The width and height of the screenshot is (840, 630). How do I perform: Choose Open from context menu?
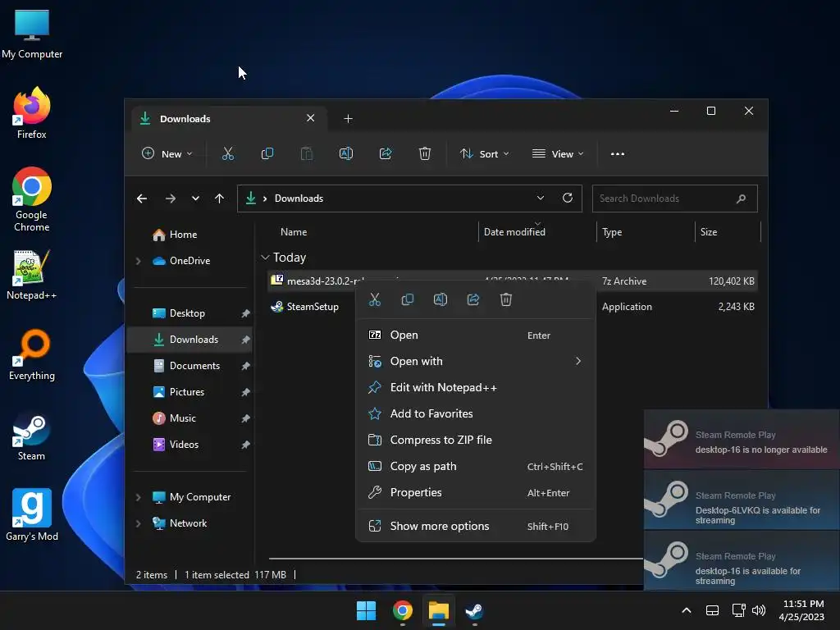click(475, 335)
